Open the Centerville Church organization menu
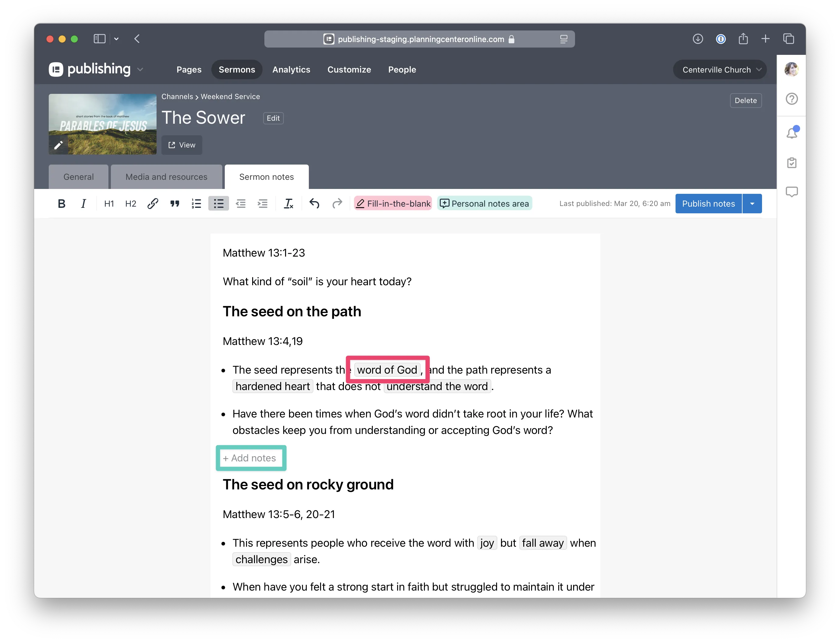840x643 pixels. [719, 70]
